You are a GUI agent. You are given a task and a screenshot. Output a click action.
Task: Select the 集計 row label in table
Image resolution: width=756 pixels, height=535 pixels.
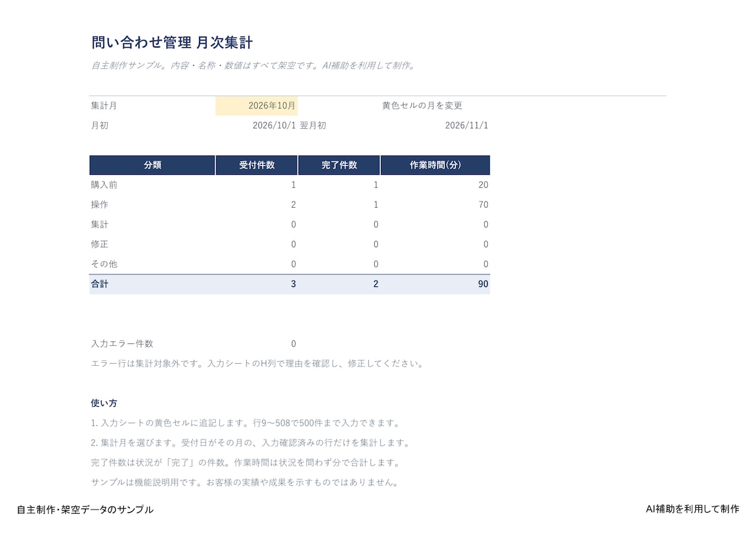[x=100, y=225]
